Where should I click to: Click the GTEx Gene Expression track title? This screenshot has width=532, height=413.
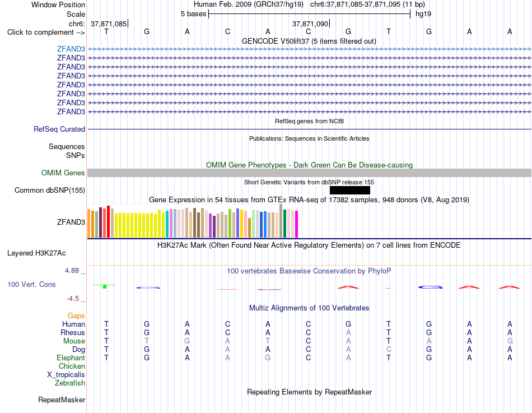[x=309, y=199]
